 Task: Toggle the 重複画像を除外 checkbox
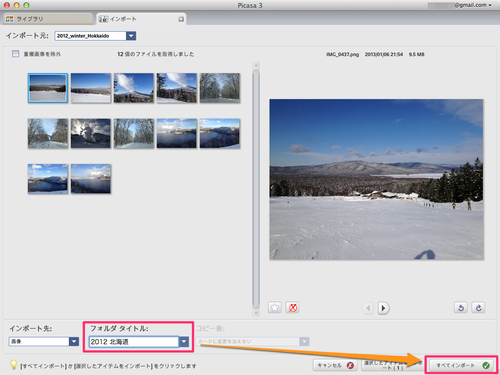[x=15, y=54]
